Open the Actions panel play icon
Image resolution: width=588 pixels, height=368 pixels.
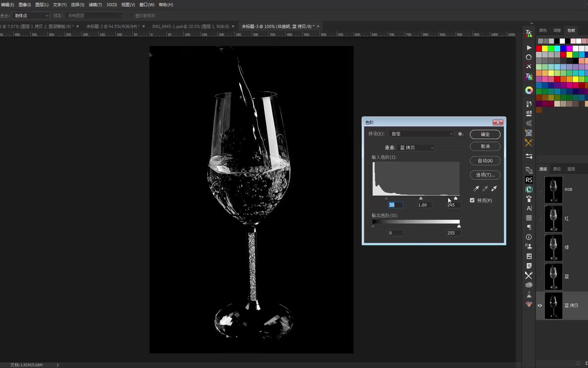[529, 48]
